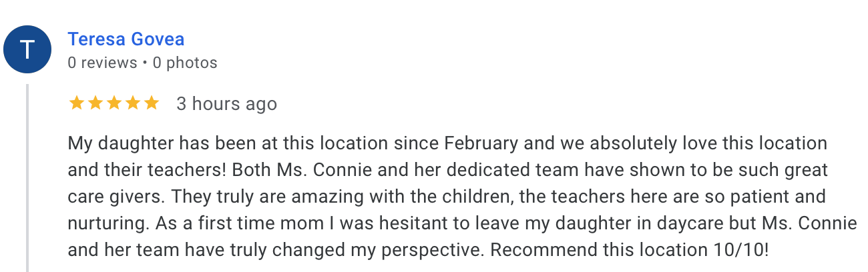The image size is (868, 272).
Task: Click the blue "T" profile avatar
Action: coord(27,50)
